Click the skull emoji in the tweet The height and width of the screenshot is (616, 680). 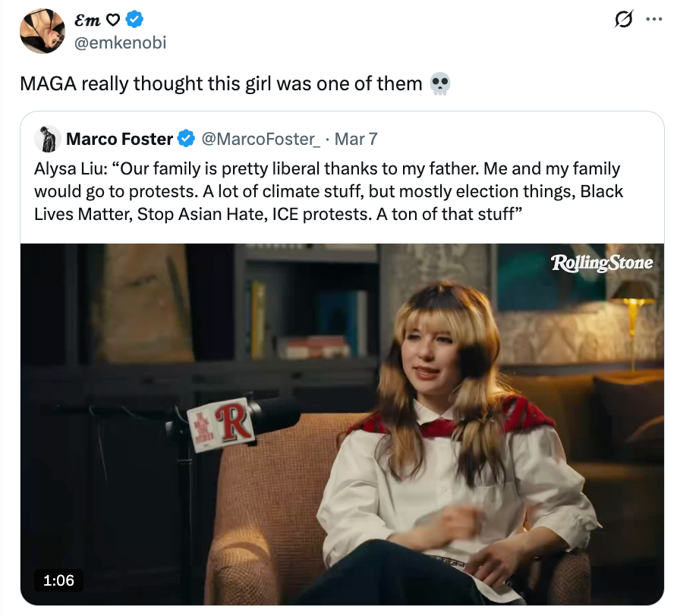tap(440, 83)
